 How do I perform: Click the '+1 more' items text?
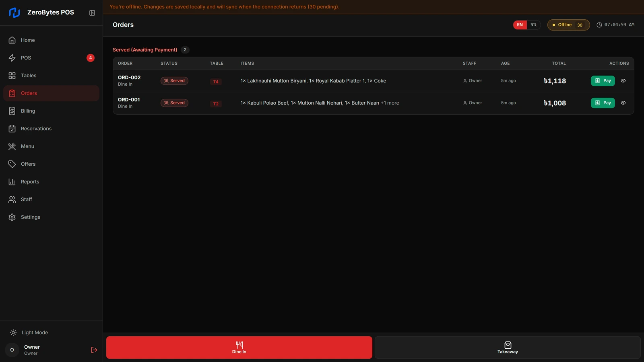point(390,103)
